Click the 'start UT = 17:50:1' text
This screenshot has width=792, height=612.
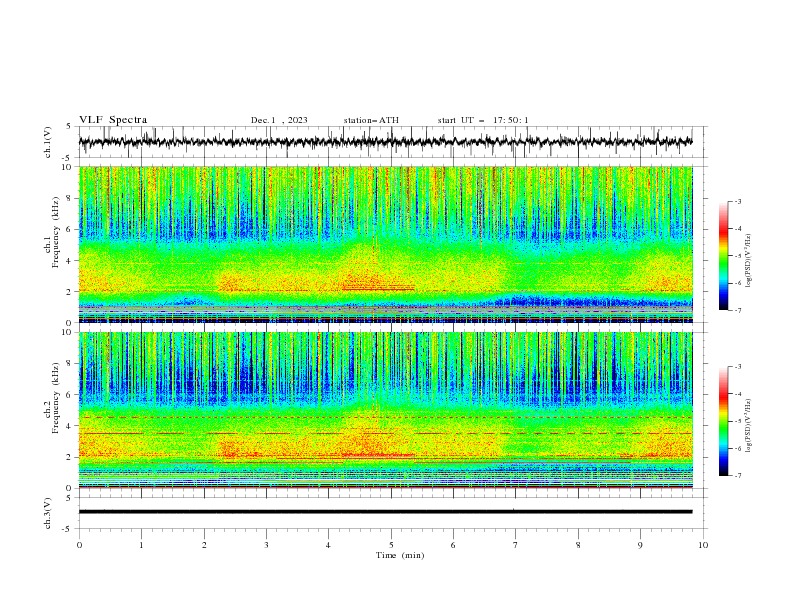[x=483, y=120]
